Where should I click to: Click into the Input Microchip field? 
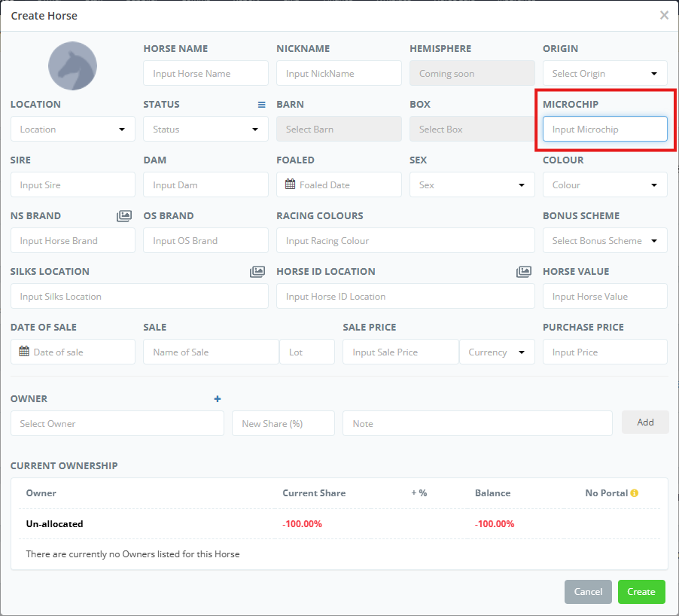pos(604,130)
